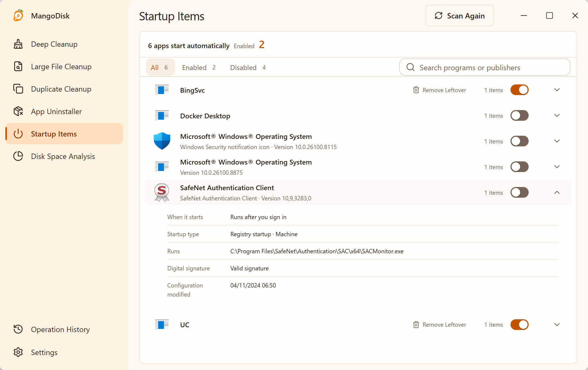588x370 pixels.
Task: Click Registry startup · Machine value
Action: pyautogui.click(x=264, y=234)
